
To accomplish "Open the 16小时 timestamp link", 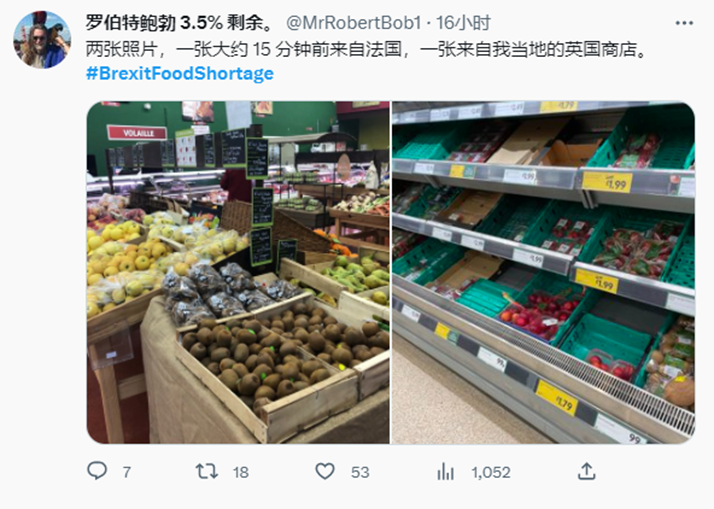I will (x=464, y=23).
